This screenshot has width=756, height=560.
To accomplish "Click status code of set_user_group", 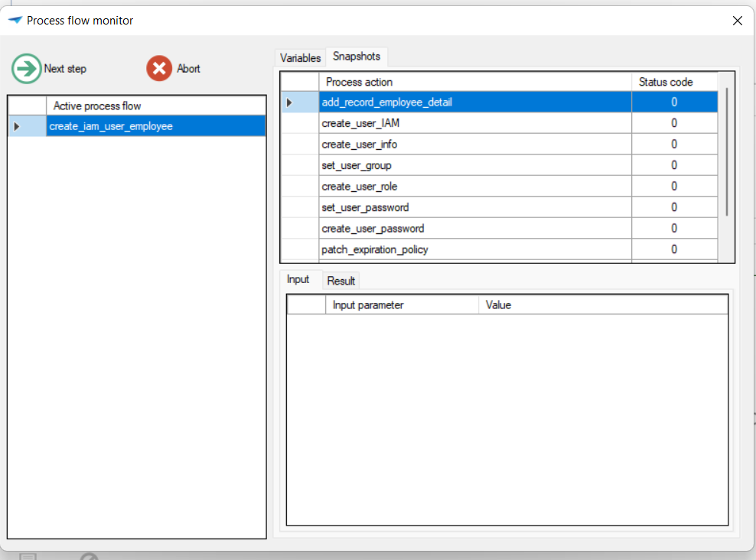I will [x=675, y=165].
